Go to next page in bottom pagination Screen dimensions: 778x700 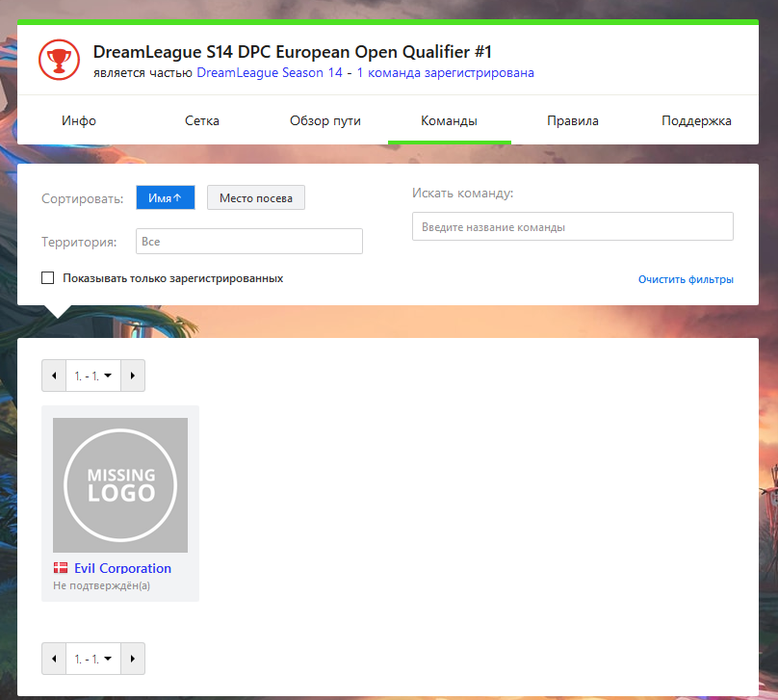[x=133, y=659]
